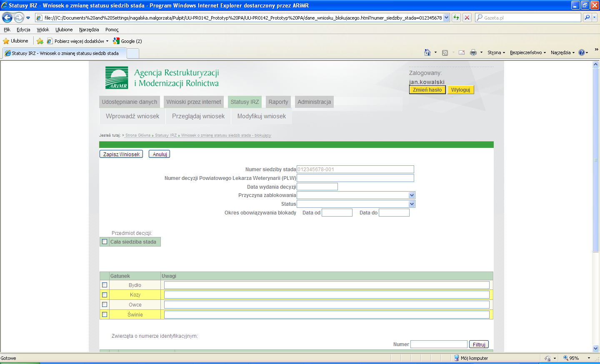This screenshot has width=600, height=364.
Task: Check the Bydło species checkbox
Action: click(x=105, y=285)
